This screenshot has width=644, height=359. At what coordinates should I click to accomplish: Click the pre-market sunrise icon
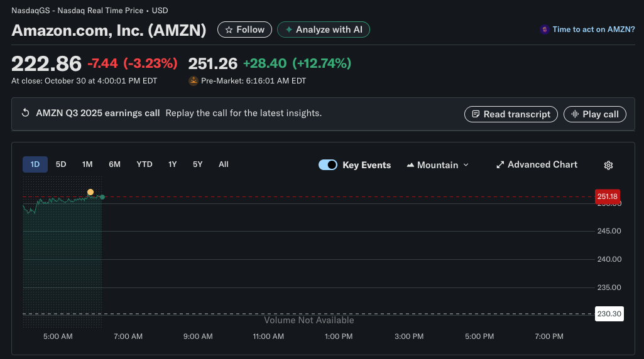click(193, 81)
